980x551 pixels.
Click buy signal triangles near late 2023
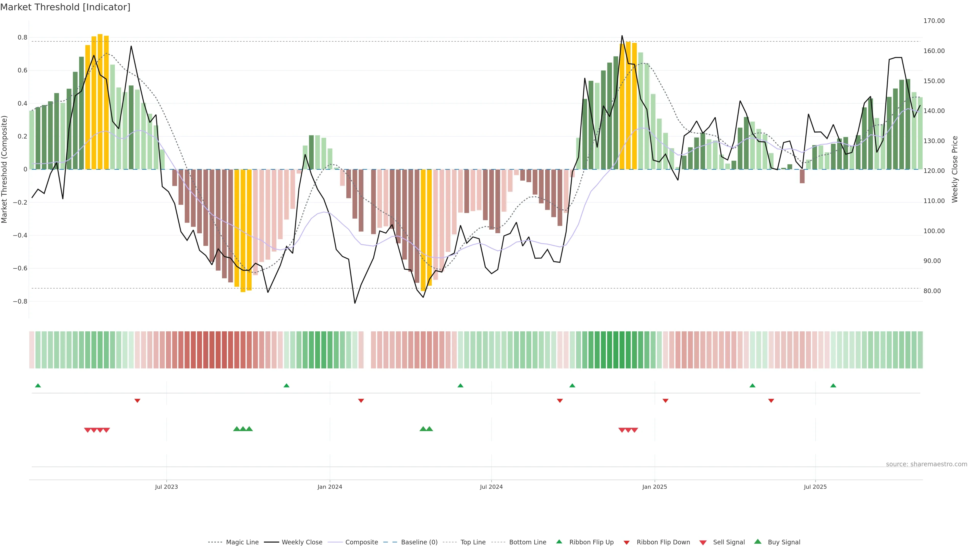[243, 429]
